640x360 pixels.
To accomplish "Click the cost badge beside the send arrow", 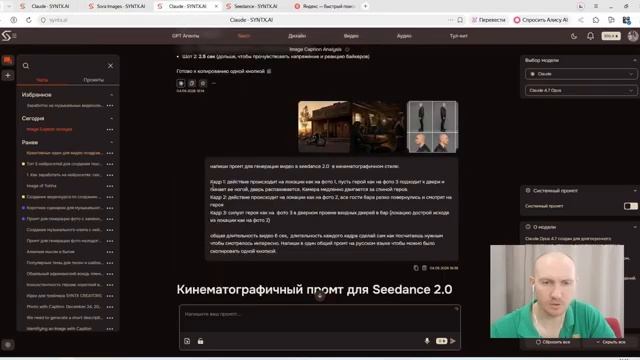I will [441, 341].
